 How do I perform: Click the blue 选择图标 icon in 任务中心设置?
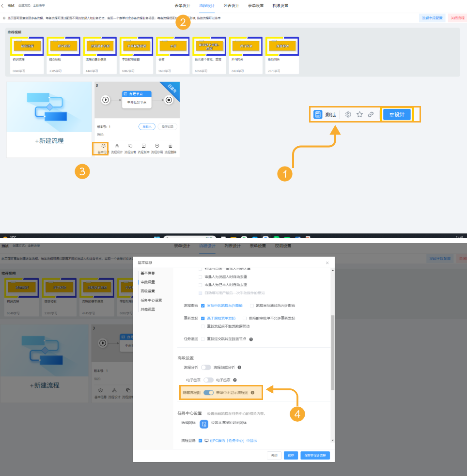[204, 424]
